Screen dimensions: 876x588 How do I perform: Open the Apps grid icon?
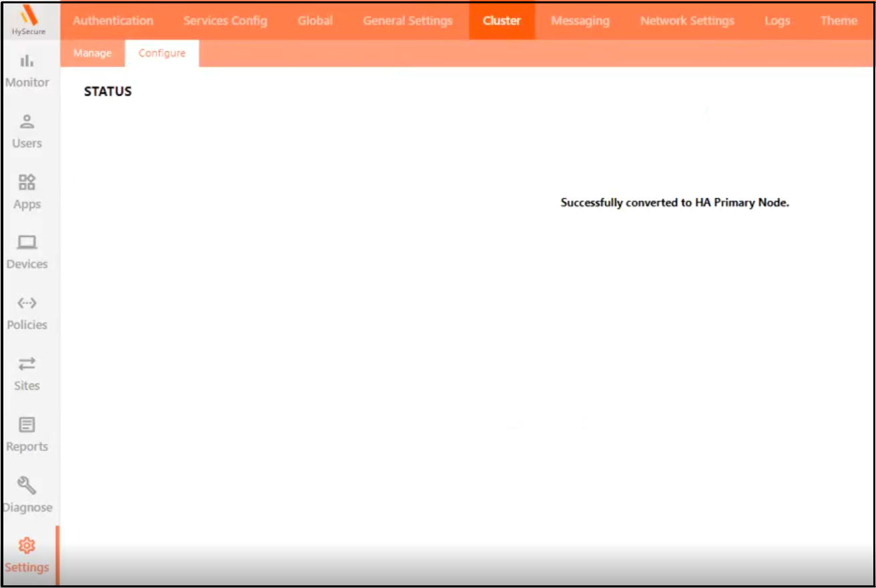[x=27, y=183]
